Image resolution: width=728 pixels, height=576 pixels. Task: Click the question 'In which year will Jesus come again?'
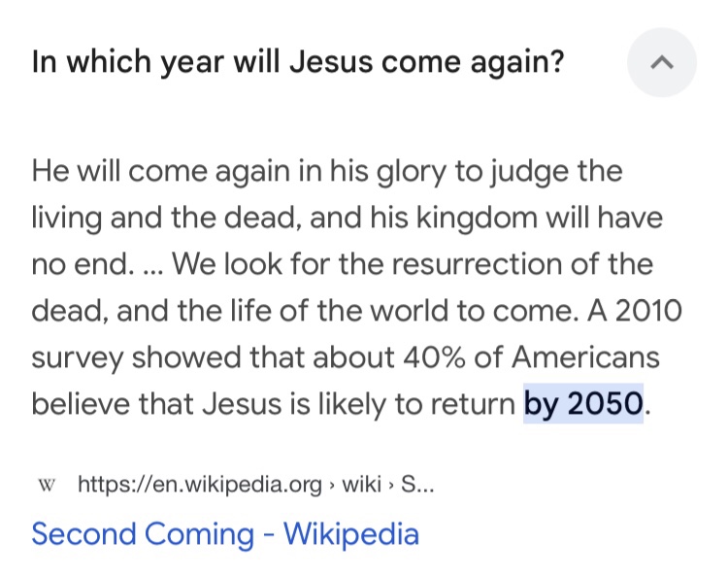click(x=298, y=62)
